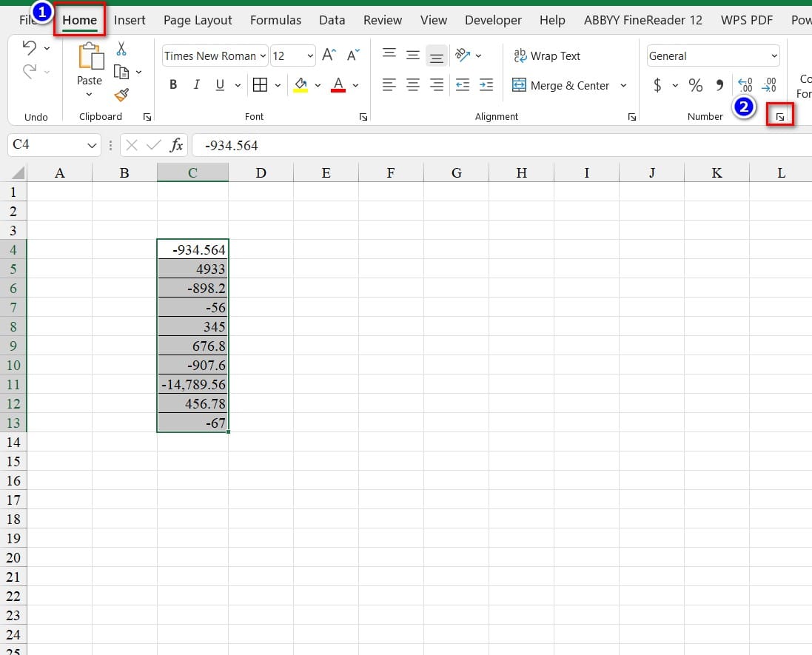Click the Format Painter brush icon
Viewport: 812px width, 655px height.
[121, 95]
